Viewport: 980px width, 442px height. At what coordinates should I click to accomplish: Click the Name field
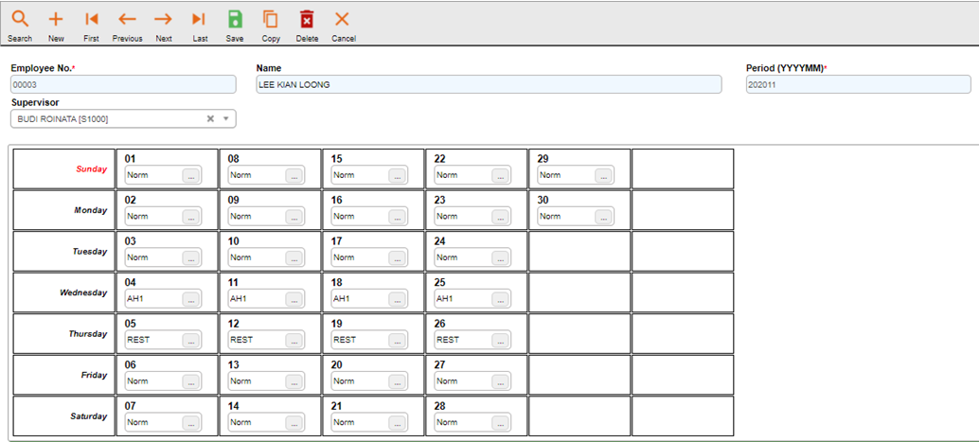(489, 85)
